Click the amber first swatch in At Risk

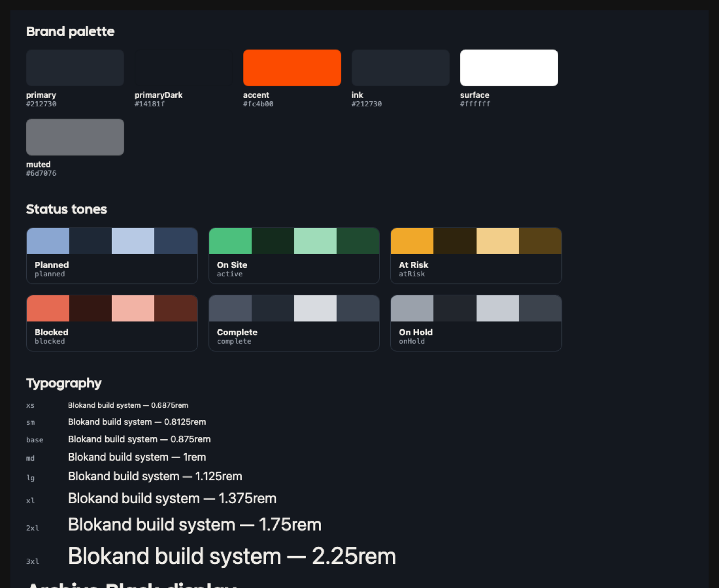tap(412, 241)
